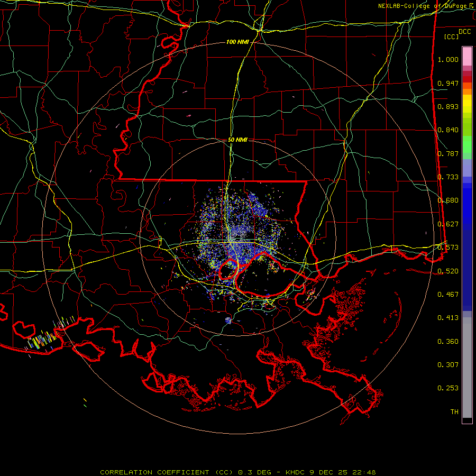476x476 pixels.
Task: Click the 0.840 color scale value
Action: (x=448, y=130)
